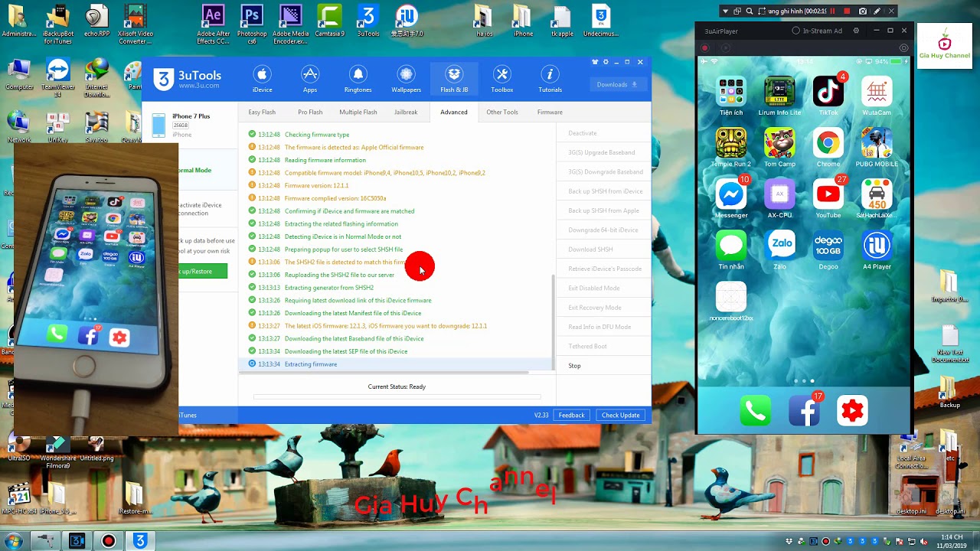
Task: Open the Wallpapers section
Action: (406, 80)
